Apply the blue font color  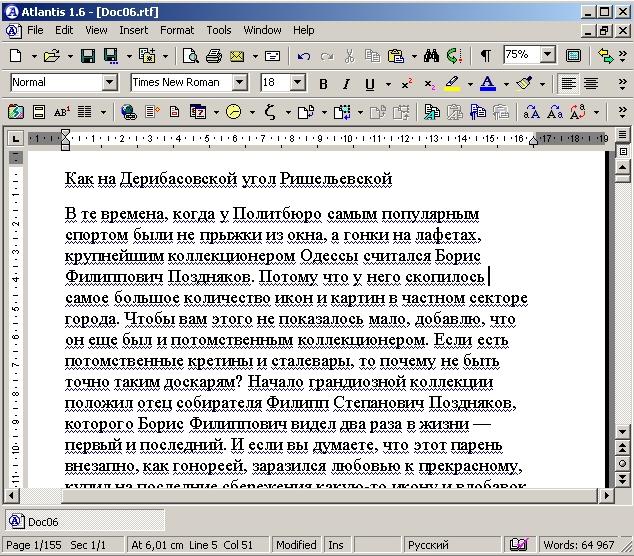coord(488,84)
